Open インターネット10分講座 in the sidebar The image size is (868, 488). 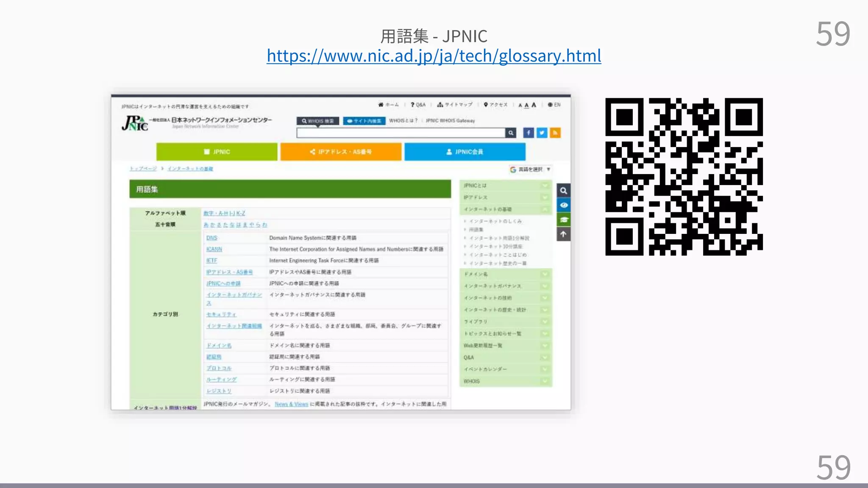click(495, 247)
